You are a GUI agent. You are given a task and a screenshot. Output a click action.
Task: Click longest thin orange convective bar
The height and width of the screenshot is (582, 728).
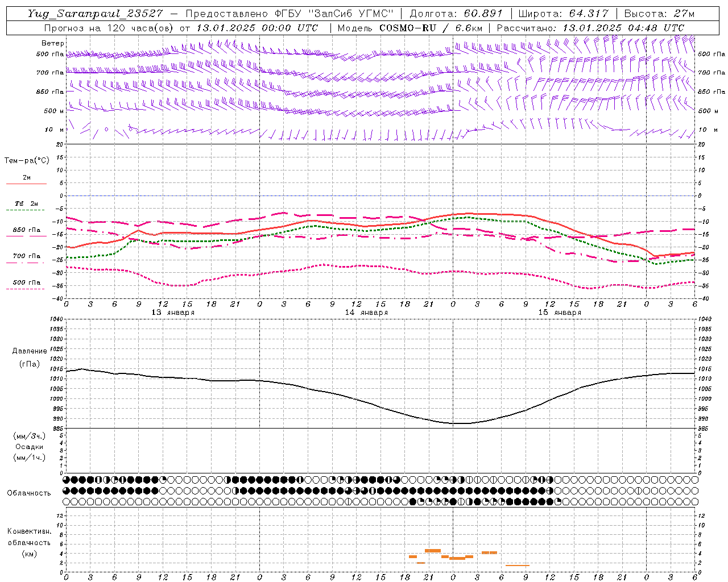coord(518,566)
